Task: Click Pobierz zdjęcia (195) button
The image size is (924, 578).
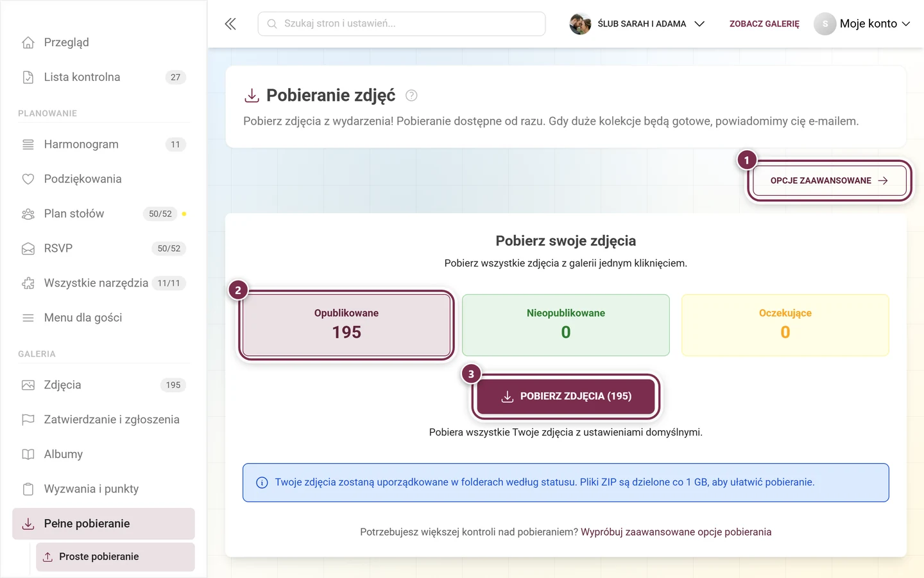Action: [x=566, y=396]
